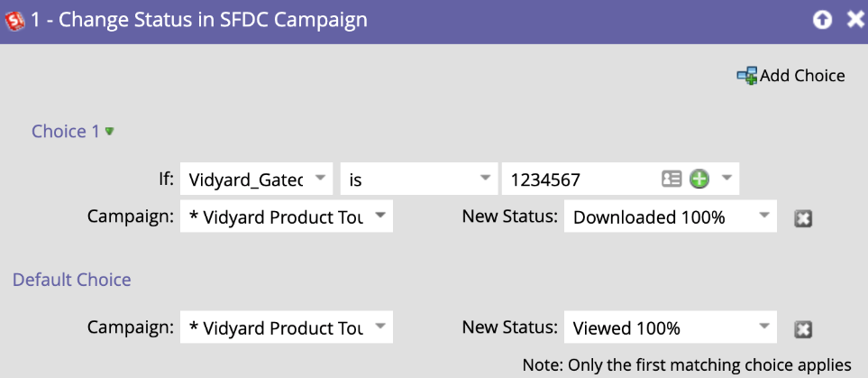Viewport: 868px width, 378px height.
Task: Open Default Choice Campaign dropdown
Action: (x=287, y=327)
